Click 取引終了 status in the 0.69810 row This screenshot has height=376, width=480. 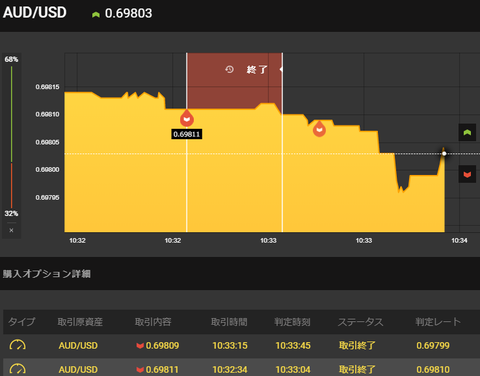click(x=357, y=370)
